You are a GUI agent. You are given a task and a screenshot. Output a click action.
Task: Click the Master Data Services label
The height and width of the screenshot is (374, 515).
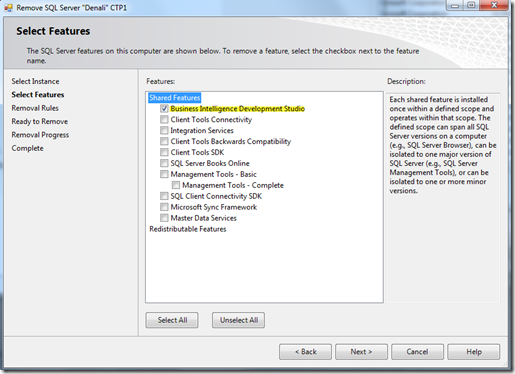204,218
